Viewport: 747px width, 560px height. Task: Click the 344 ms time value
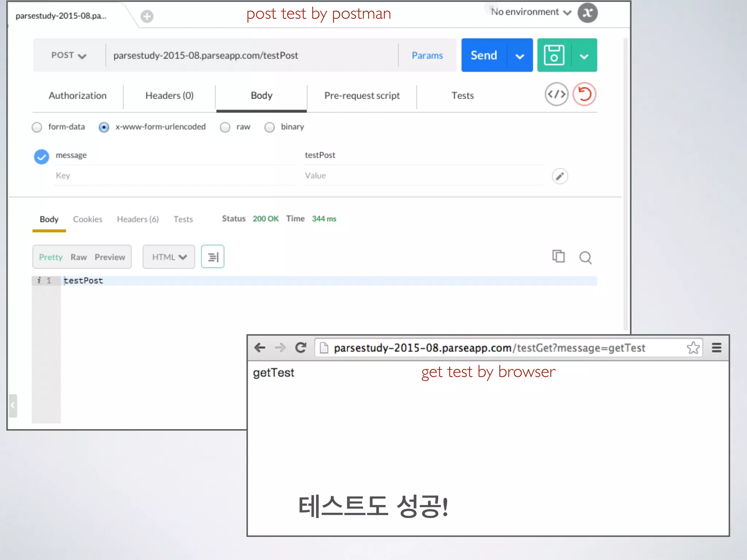click(324, 219)
